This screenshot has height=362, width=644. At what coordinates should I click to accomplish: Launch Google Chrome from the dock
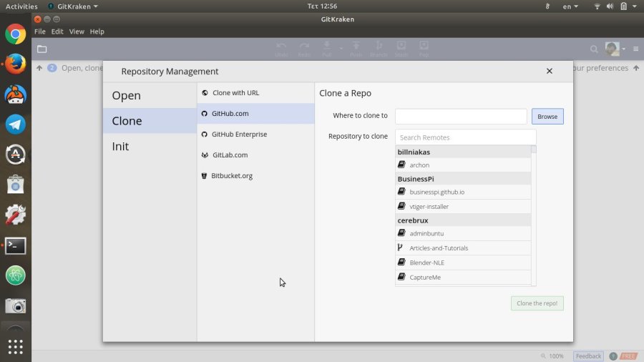coord(16,34)
